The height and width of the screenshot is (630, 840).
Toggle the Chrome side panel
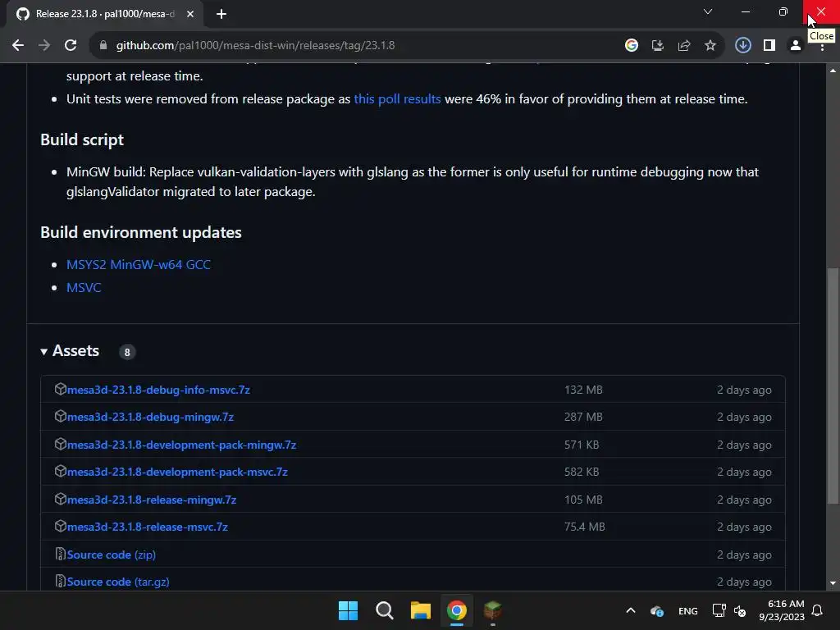pos(769,46)
